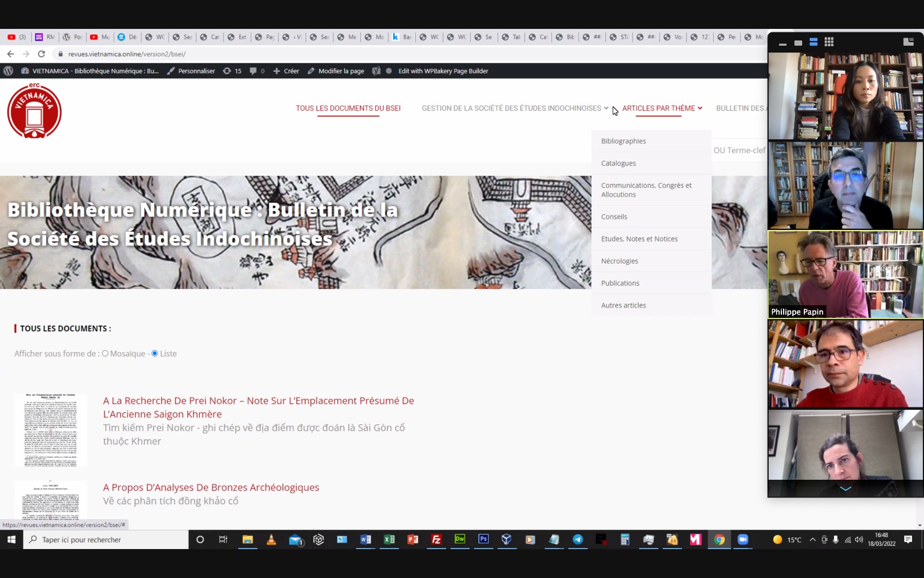This screenshot has width=924, height=578.
Task: Select the Liste display radio button
Action: [x=155, y=354]
